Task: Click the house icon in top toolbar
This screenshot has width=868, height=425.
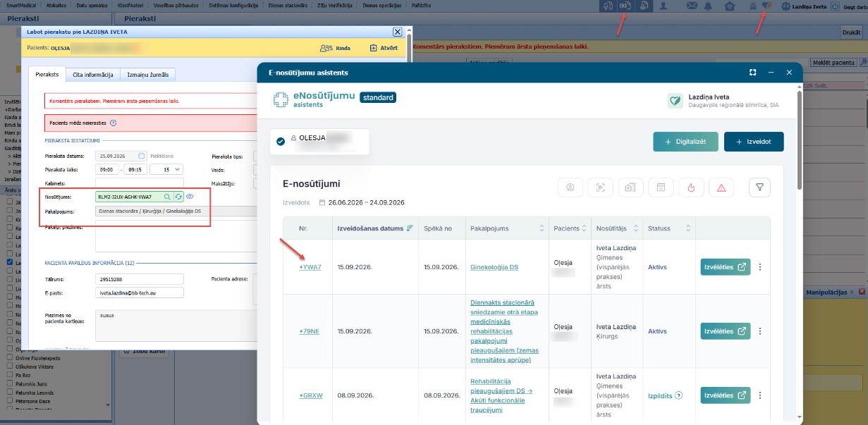Action: click(x=729, y=6)
